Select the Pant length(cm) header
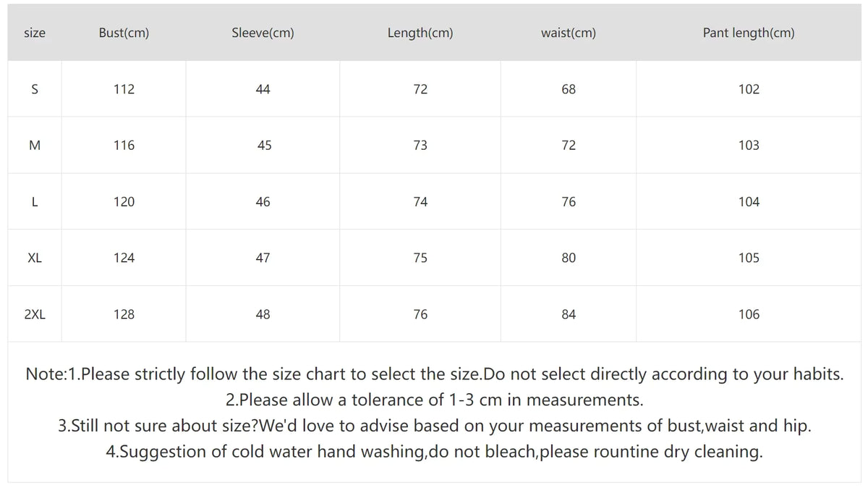The image size is (868, 488). point(749,33)
